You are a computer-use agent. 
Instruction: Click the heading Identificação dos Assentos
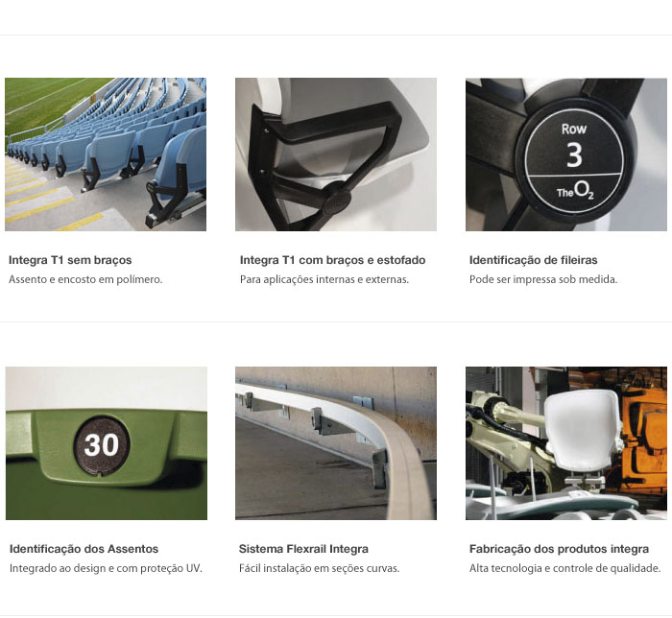click(x=84, y=549)
